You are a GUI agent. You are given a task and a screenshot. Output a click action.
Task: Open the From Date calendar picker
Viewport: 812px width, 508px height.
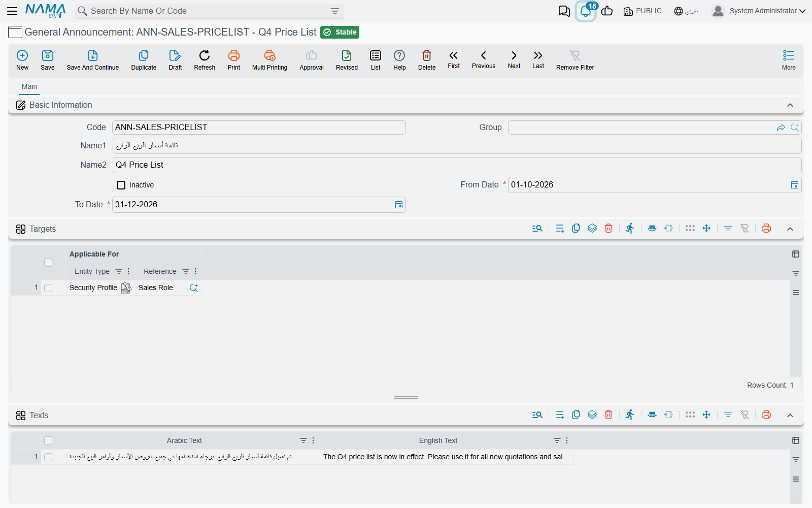point(795,185)
